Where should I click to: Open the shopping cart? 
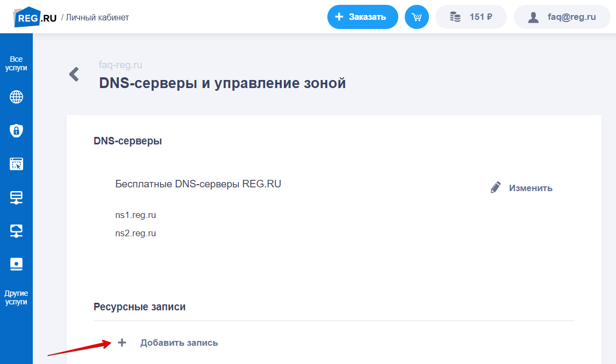(417, 17)
